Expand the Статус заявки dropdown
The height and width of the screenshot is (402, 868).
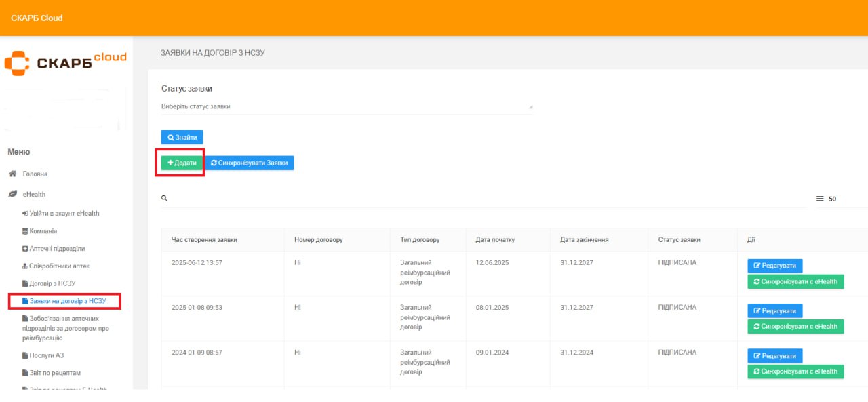tap(347, 106)
